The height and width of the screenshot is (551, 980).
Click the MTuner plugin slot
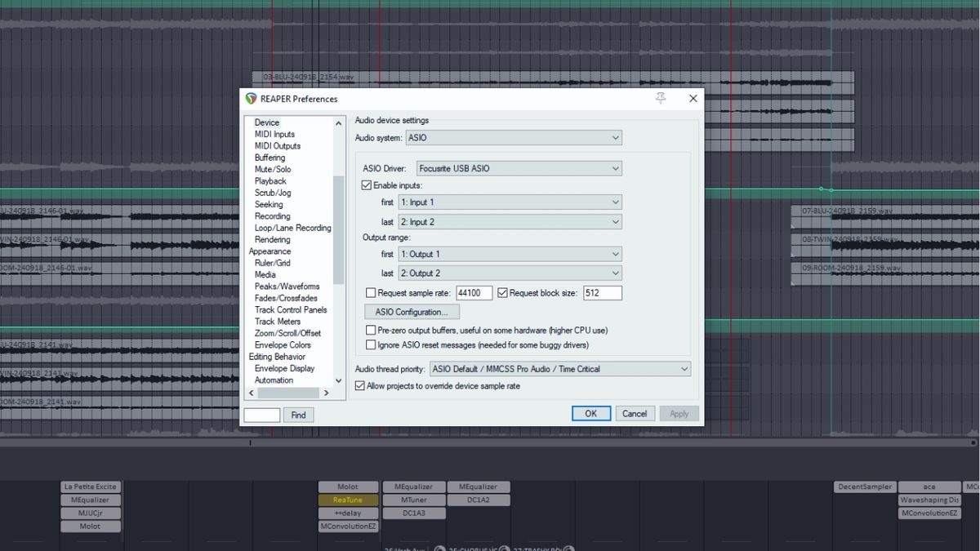[x=413, y=500]
